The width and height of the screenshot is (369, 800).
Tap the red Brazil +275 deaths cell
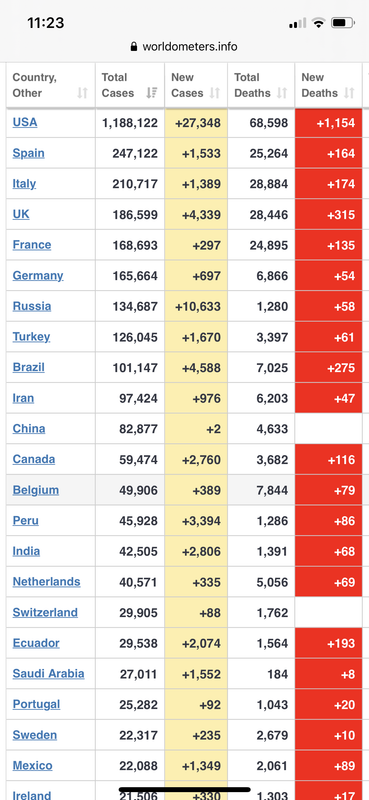328,367
